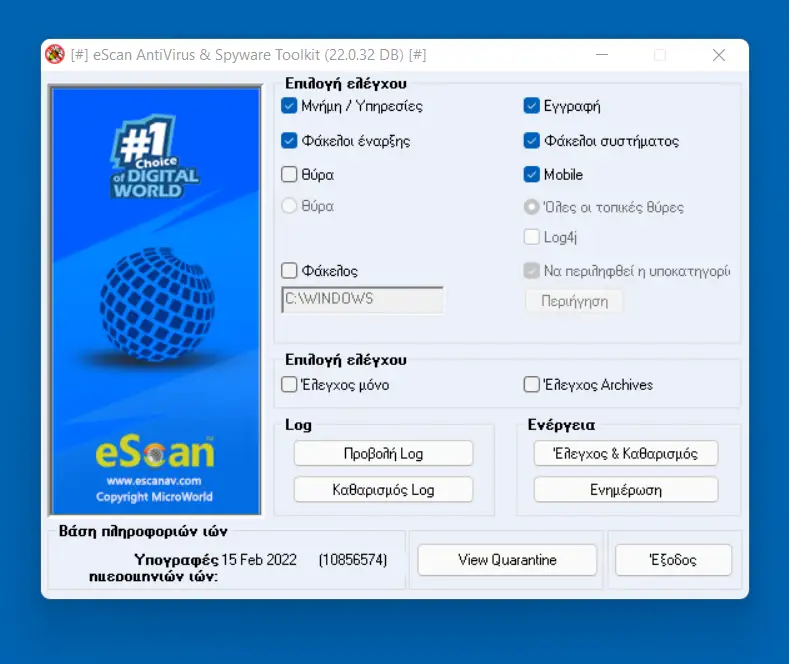Uncheck the Μνήμη / Υπηρεσίες checkbox
The height and width of the screenshot is (664, 791).
click(289, 106)
